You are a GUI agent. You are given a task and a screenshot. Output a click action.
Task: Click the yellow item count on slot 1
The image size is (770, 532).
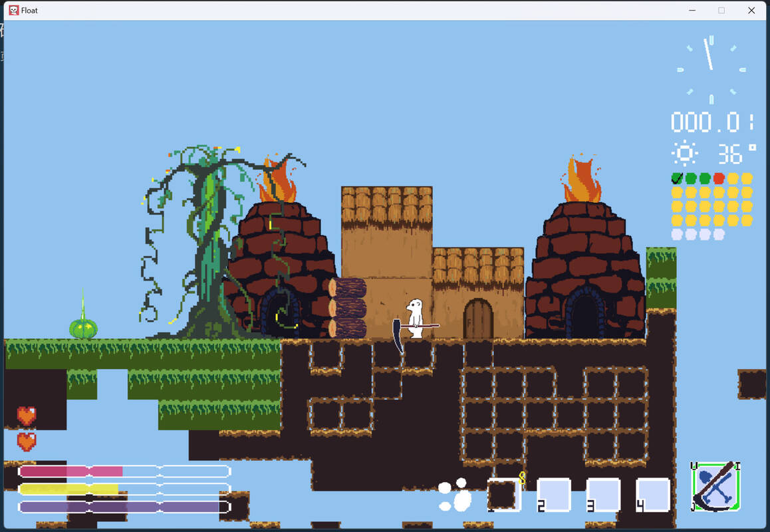[x=522, y=478]
